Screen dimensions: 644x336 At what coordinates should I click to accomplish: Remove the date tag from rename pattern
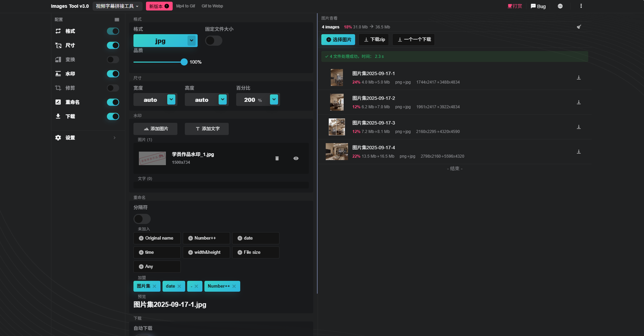coord(179,286)
